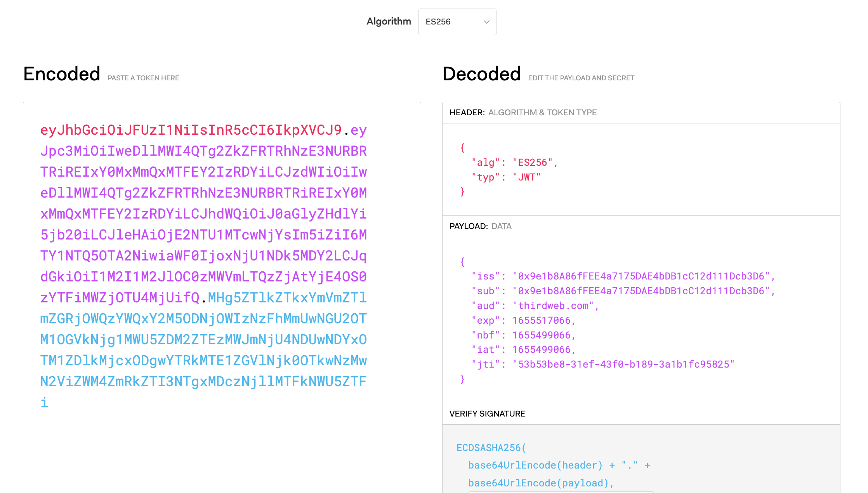Screen dimensions: 868x493
Task: Select the purple payload segment of the token
Action: (204, 214)
